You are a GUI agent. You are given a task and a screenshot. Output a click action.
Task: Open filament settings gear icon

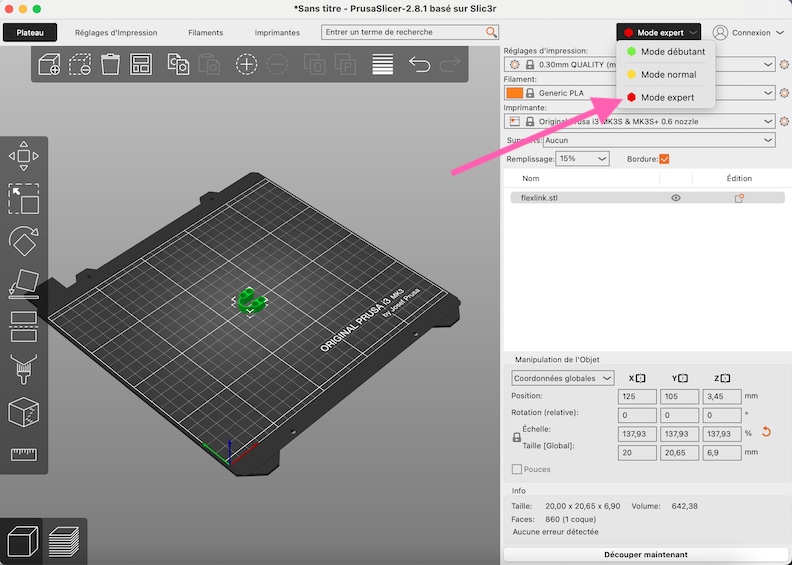point(784,93)
